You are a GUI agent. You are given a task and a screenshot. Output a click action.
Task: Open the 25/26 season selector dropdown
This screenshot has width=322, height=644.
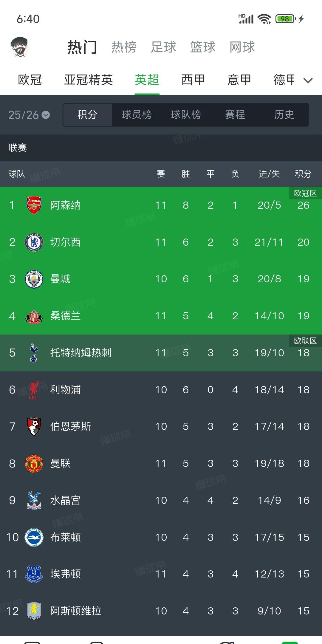point(28,115)
